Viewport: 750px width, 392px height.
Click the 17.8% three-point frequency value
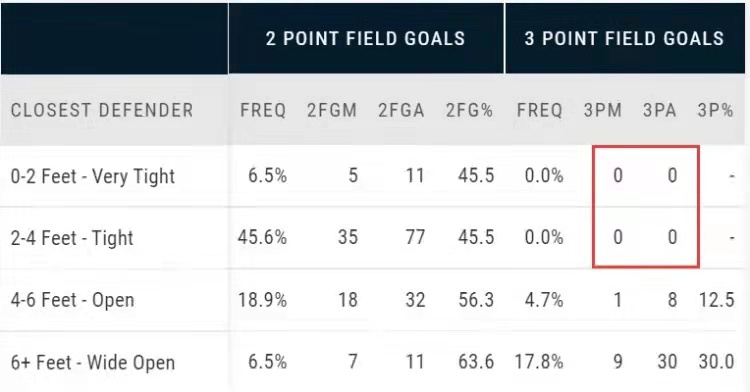coord(539,362)
